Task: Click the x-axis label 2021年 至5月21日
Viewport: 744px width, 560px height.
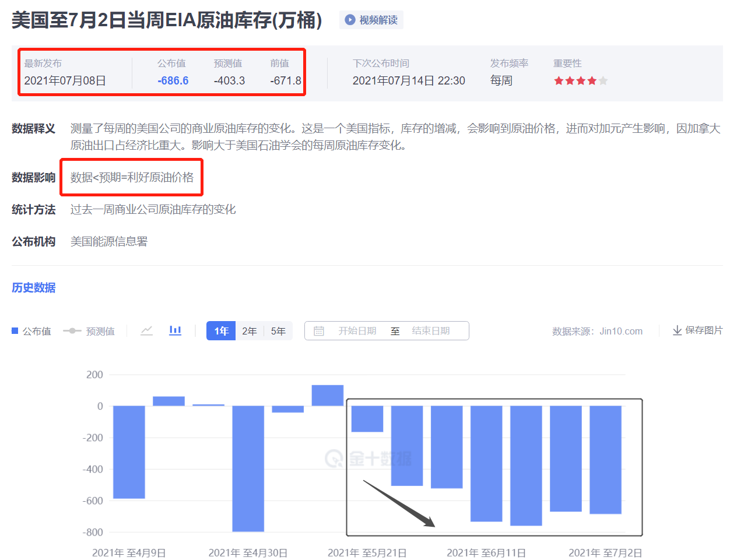Action: (x=367, y=553)
